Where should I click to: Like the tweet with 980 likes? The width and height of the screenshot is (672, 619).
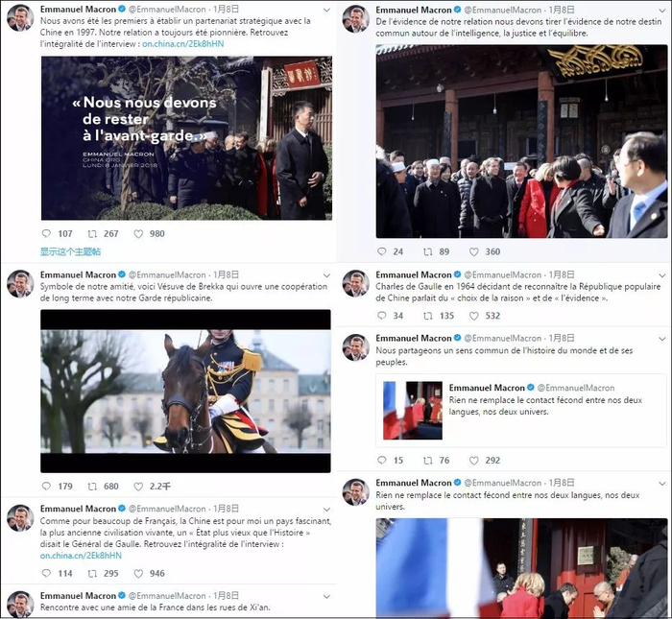point(138,233)
